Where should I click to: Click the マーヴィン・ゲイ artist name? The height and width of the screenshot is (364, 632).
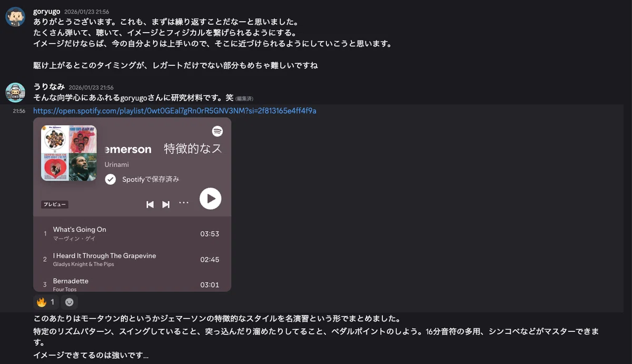[x=74, y=239]
